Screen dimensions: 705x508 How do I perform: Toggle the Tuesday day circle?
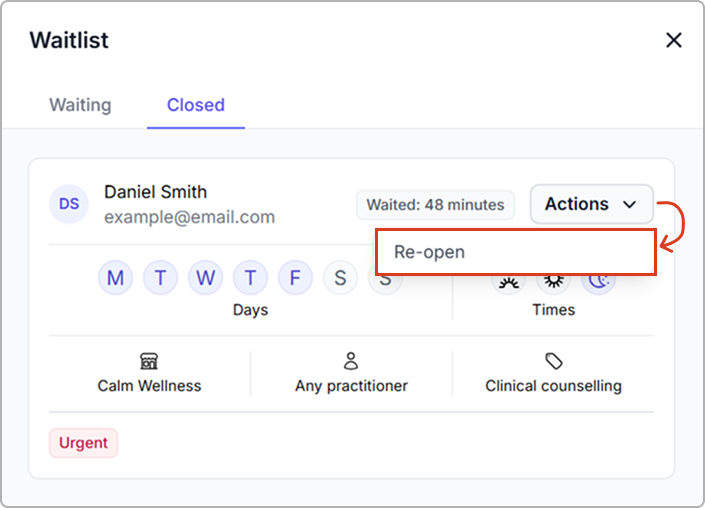pyautogui.click(x=160, y=278)
